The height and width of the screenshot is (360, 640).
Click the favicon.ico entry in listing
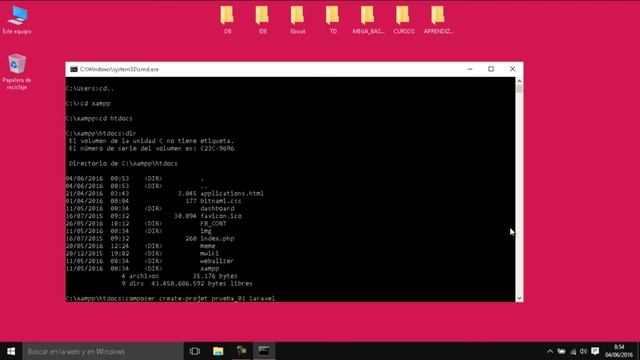(x=220, y=216)
